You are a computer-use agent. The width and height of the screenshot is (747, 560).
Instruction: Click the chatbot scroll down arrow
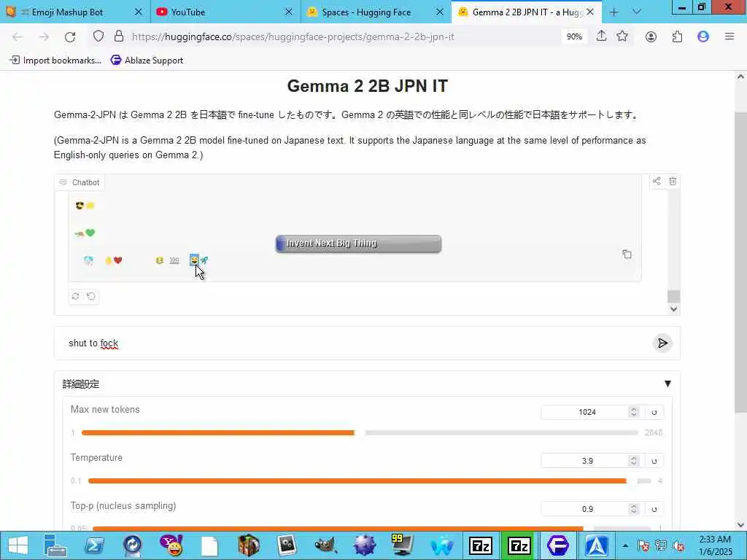click(x=673, y=308)
